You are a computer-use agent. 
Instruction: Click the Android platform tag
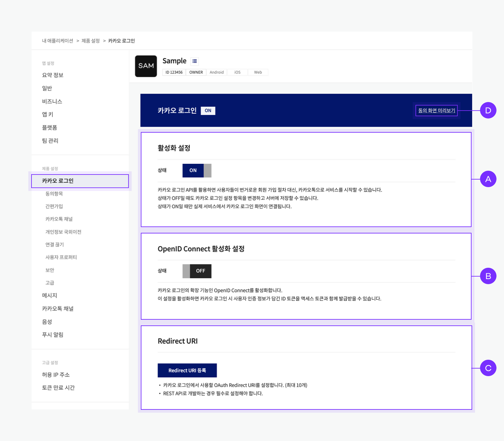pyautogui.click(x=217, y=72)
